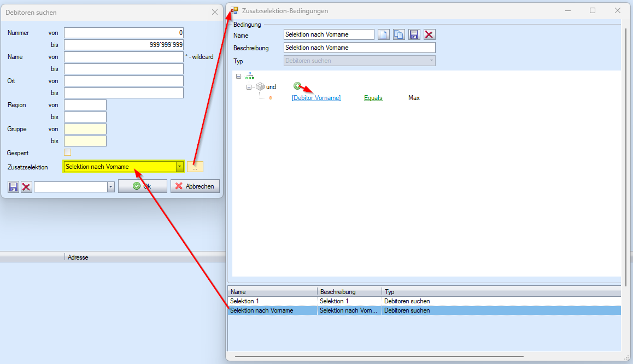The width and height of the screenshot is (633, 364).
Task: Click the Nummer bis field
Action: tap(124, 45)
